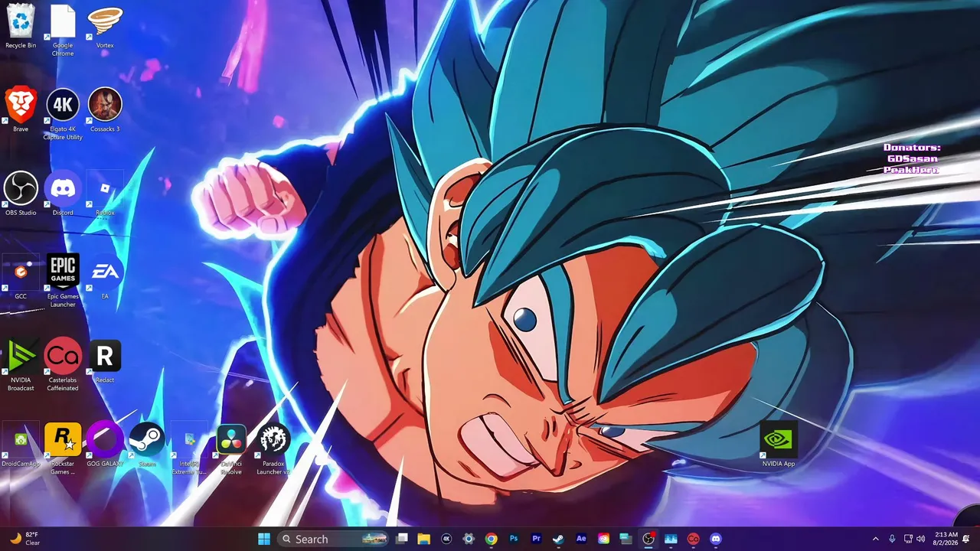Open Task View from the taskbar
Screen dimensions: 980x551
[402, 539]
